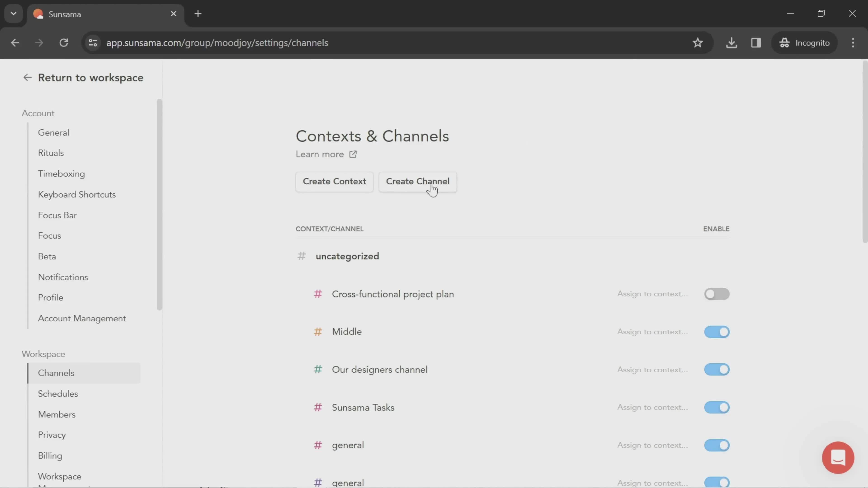The width and height of the screenshot is (868, 488).
Task: Open the browser downloads icon
Action: [731, 43]
